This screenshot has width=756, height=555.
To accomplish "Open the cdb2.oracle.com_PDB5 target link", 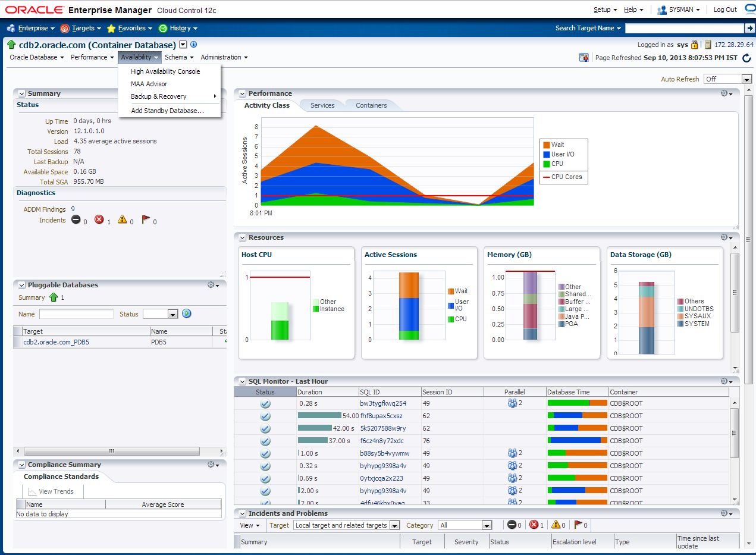I will pos(56,342).
